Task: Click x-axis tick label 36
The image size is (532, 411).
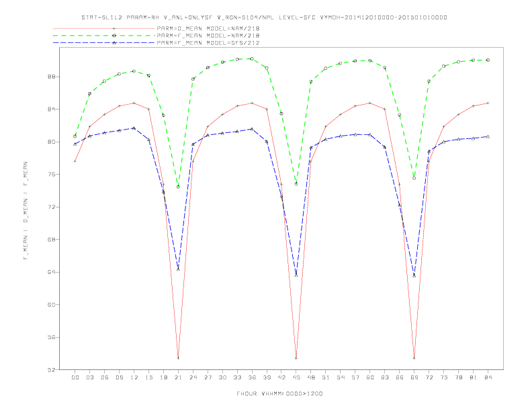Action: 252,377
